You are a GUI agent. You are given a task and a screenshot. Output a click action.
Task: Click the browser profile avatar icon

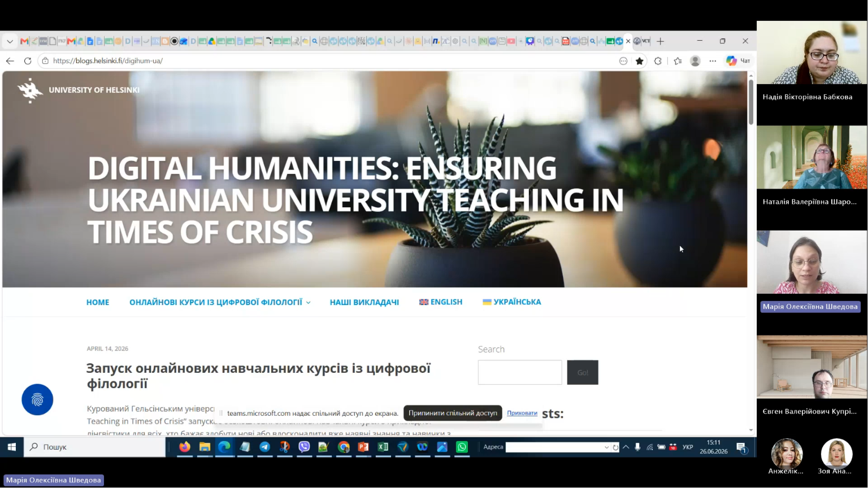tap(696, 61)
